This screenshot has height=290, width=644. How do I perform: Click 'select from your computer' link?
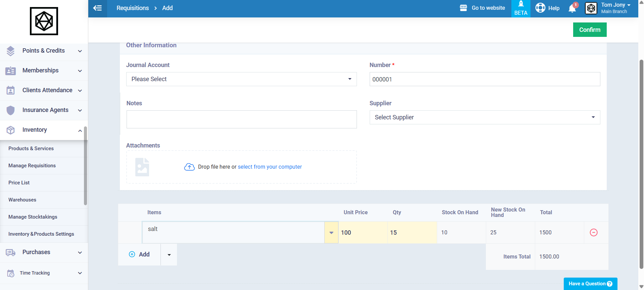[270, 167]
